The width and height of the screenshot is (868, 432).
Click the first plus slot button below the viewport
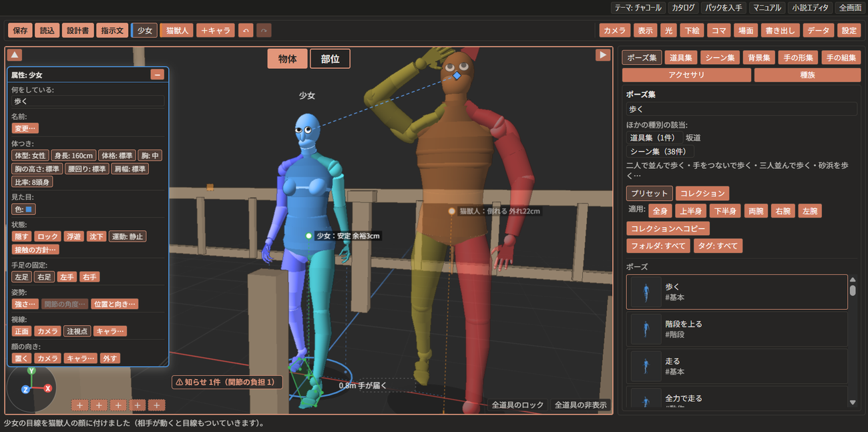coord(79,405)
